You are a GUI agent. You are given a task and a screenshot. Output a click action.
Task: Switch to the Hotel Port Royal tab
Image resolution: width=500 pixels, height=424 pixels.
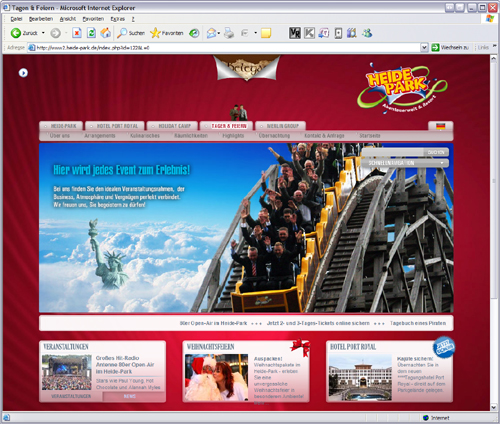coord(115,126)
